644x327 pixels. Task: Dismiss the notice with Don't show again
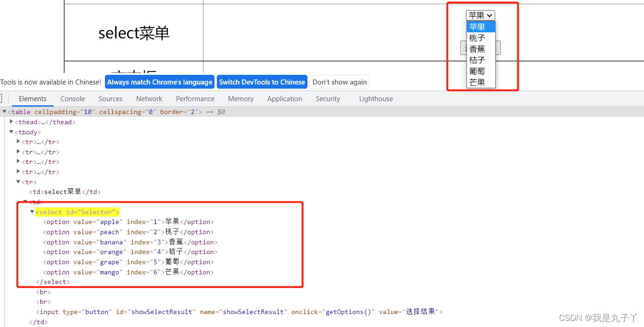tap(339, 82)
